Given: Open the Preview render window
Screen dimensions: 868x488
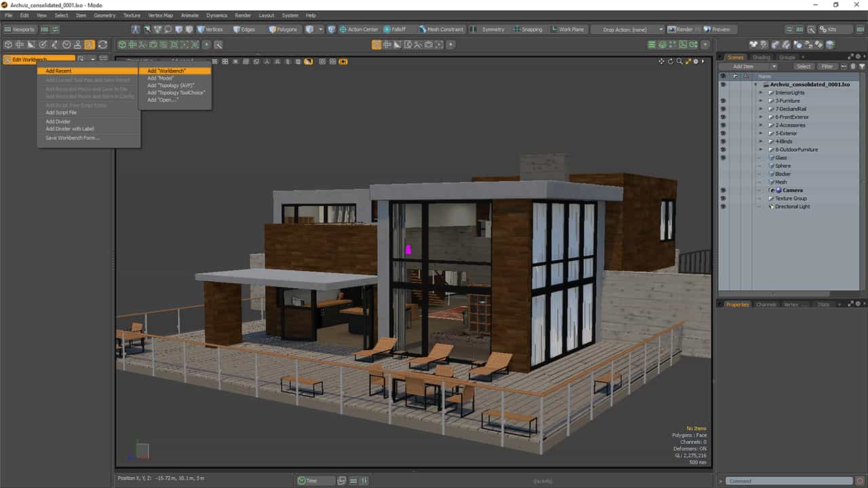Looking at the screenshot, I should [x=717, y=29].
